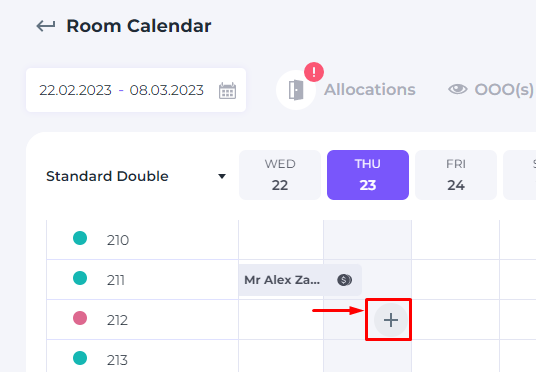Viewport: 536px width, 372px height.
Task: Select the THU 23 day tab
Action: point(368,175)
